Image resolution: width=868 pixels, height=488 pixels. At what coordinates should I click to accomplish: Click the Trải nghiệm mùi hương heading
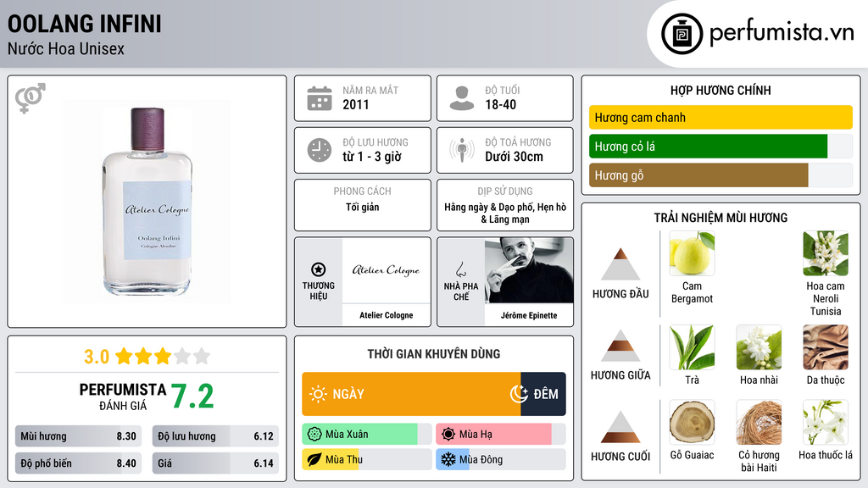click(x=721, y=218)
